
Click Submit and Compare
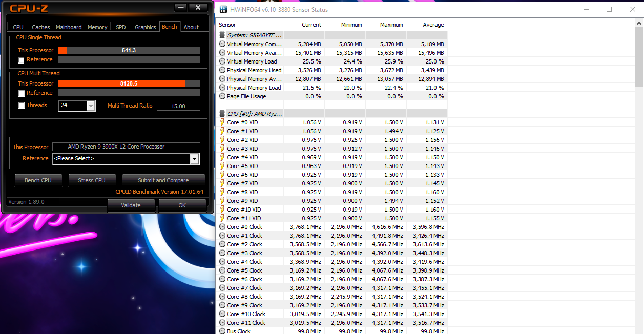[x=163, y=180]
